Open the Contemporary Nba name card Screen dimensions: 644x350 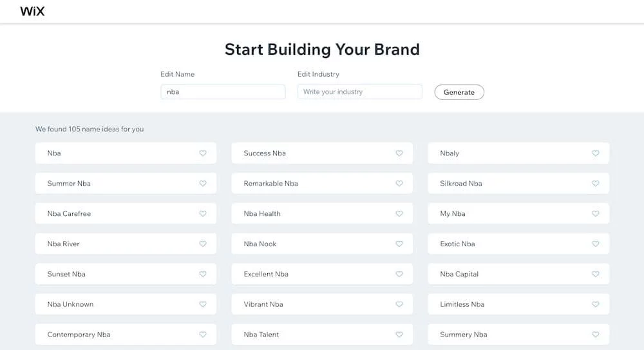pyautogui.click(x=126, y=335)
